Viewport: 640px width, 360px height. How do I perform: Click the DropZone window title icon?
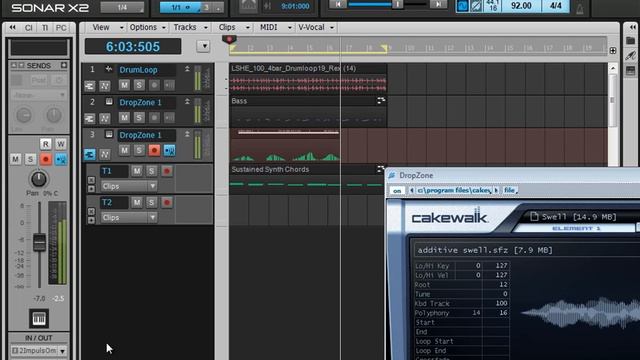tap(392, 176)
